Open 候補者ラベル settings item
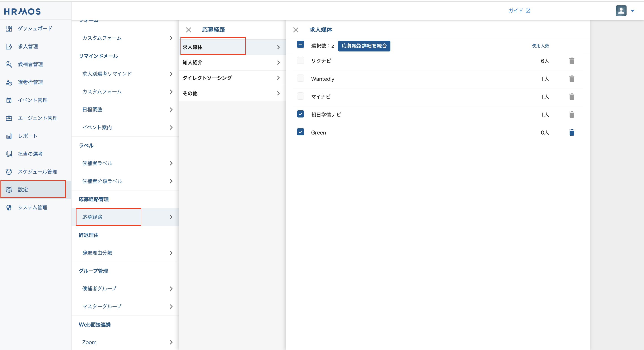The height and width of the screenshot is (350, 644). coord(97,163)
